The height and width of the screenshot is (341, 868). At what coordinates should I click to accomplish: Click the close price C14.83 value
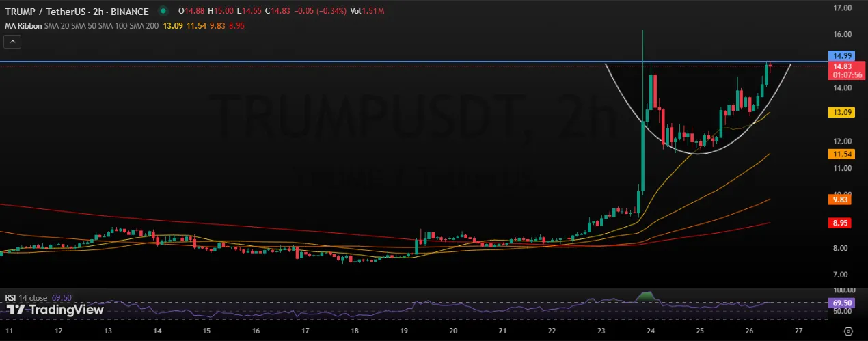pyautogui.click(x=279, y=10)
